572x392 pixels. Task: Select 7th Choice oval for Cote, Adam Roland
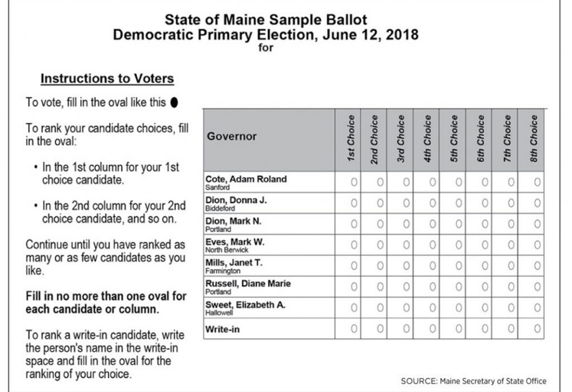pyautogui.click(x=511, y=182)
